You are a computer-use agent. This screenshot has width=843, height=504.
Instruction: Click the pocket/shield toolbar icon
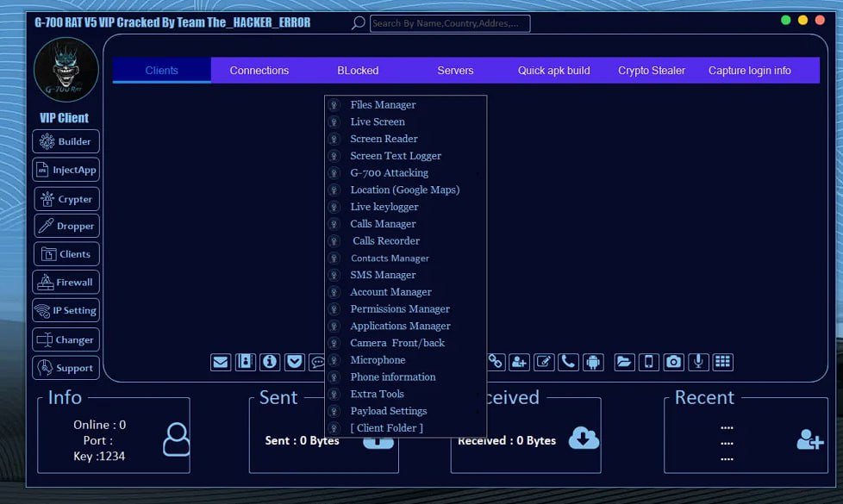(x=295, y=362)
